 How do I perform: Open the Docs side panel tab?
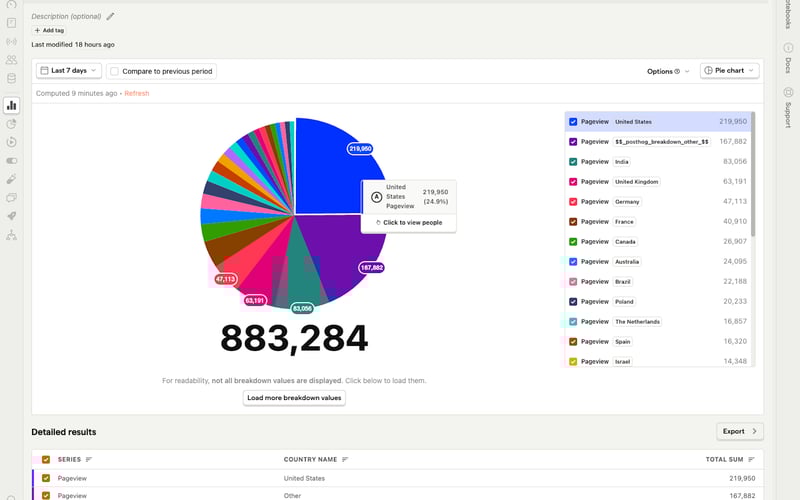[788, 58]
